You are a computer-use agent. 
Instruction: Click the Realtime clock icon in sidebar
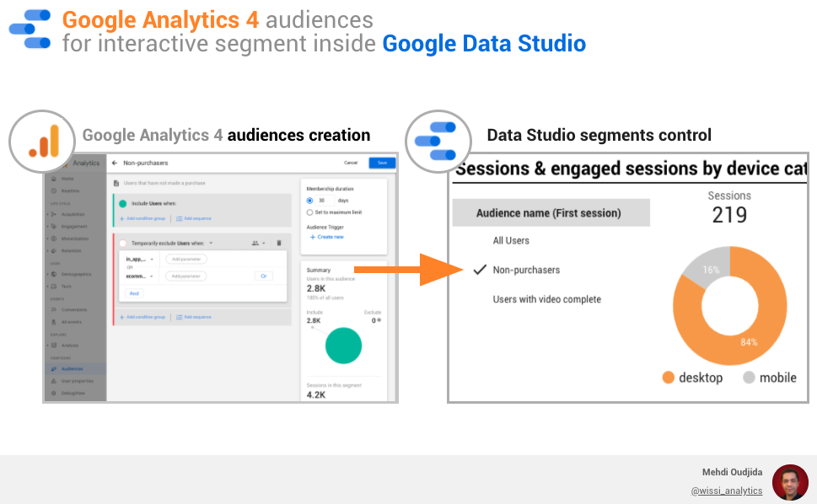54,190
